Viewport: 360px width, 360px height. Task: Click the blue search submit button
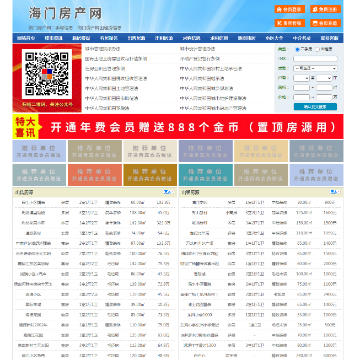click(315, 107)
